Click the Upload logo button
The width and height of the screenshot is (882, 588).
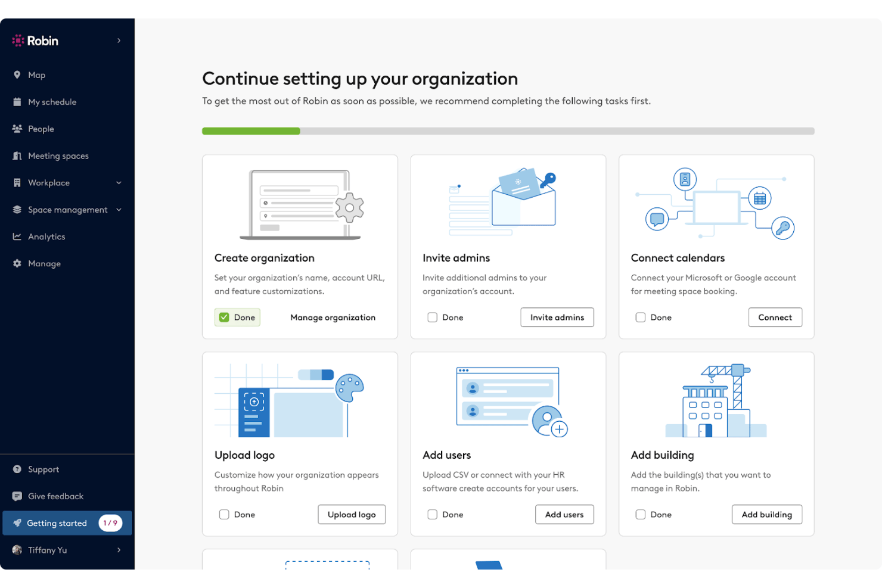[x=352, y=515]
